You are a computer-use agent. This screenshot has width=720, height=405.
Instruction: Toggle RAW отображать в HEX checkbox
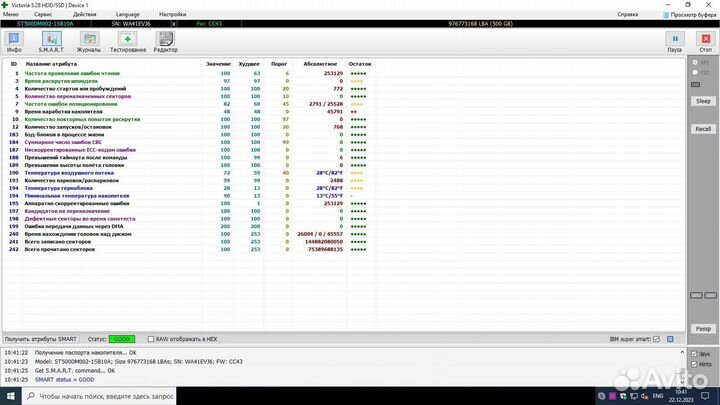(151, 339)
